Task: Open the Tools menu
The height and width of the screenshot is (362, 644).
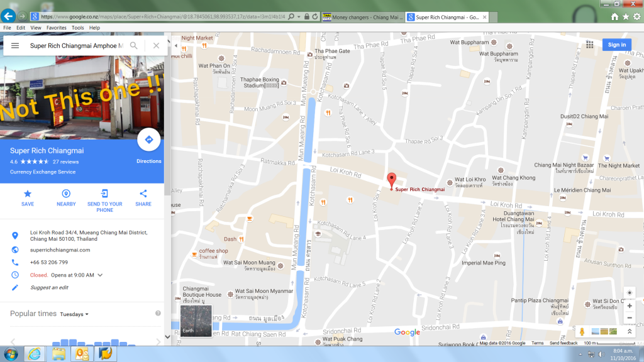Action: pyautogui.click(x=77, y=28)
